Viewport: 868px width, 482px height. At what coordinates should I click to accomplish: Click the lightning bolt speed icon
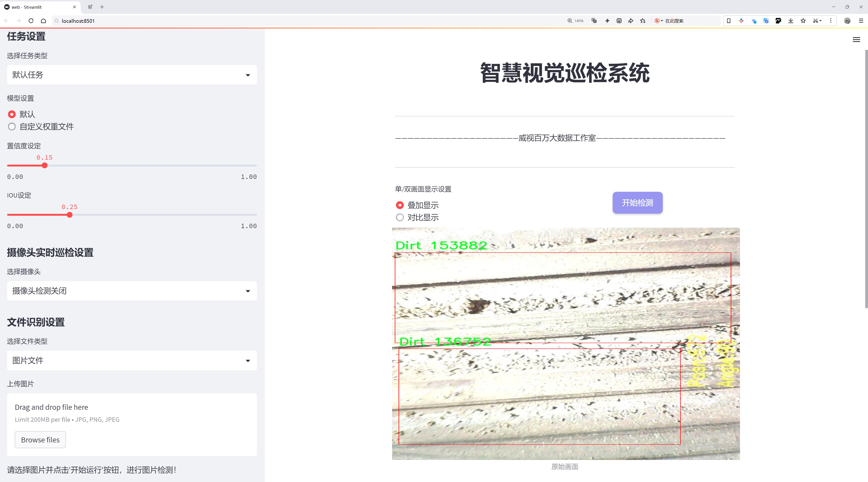607,21
